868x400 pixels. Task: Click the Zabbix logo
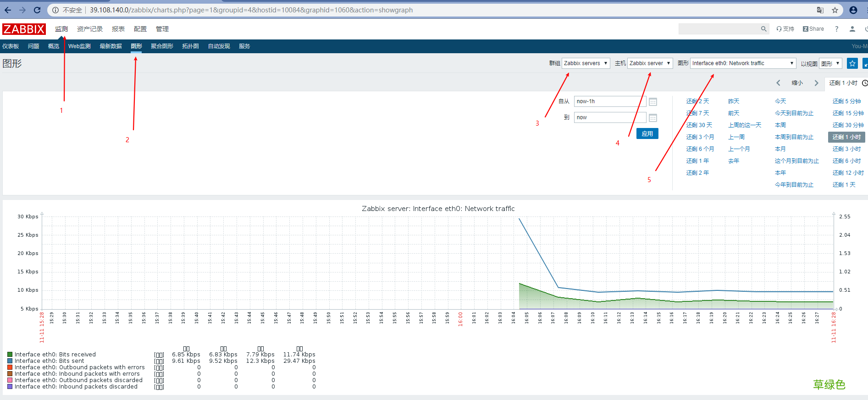coord(24,29)
